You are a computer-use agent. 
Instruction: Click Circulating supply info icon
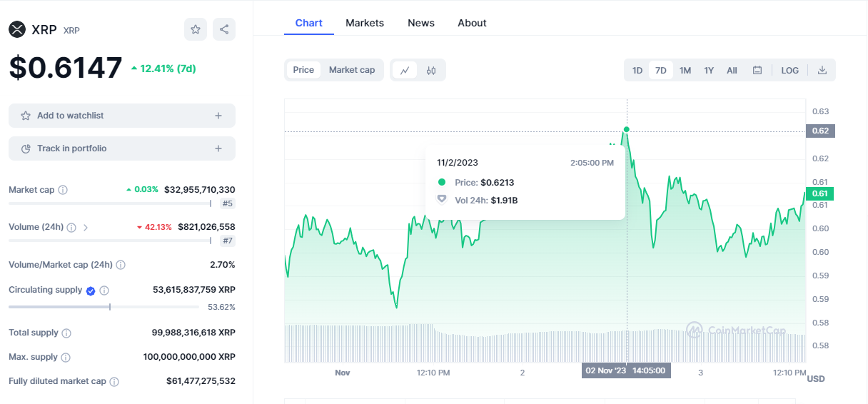click(x=104, y=291)
